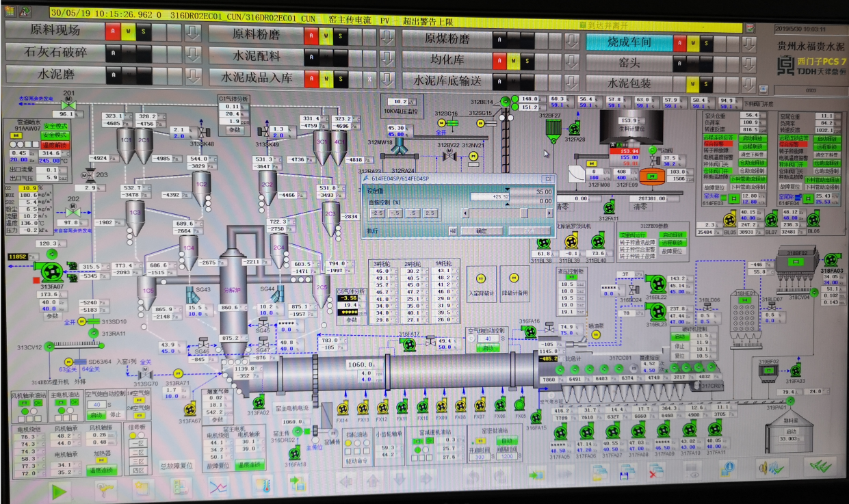The width and height of the screenshot is (849, 504).
Task: Click the setpoint slider thumb in the dialog
Action: (523, 213)
